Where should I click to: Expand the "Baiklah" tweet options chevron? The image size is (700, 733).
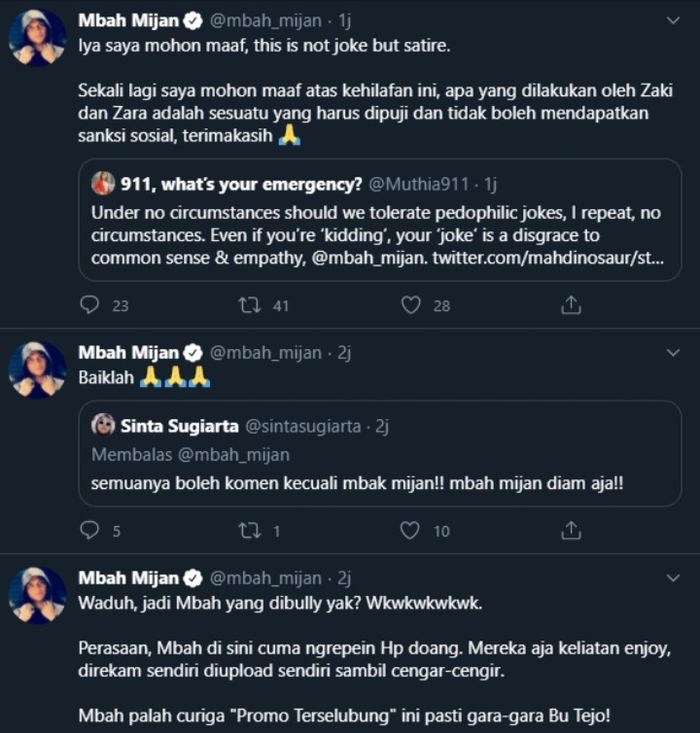tap(673, 353)
